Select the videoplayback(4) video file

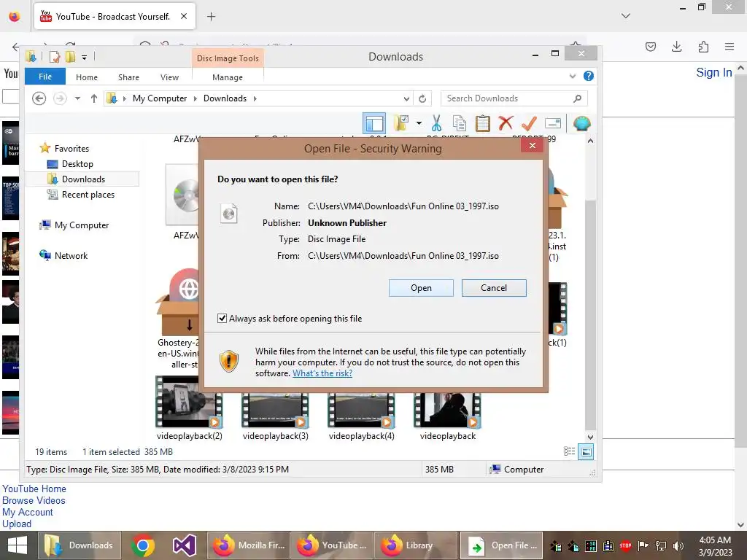pos(361,414)
